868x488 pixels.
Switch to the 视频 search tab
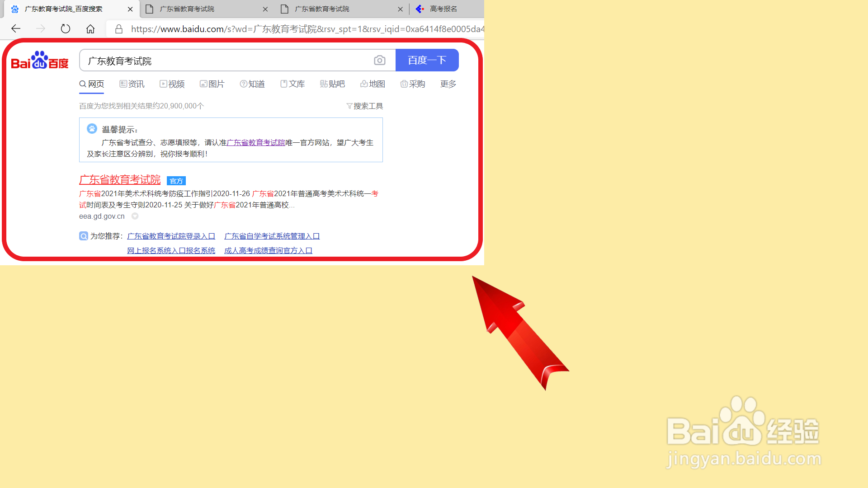tap(172, 84)
